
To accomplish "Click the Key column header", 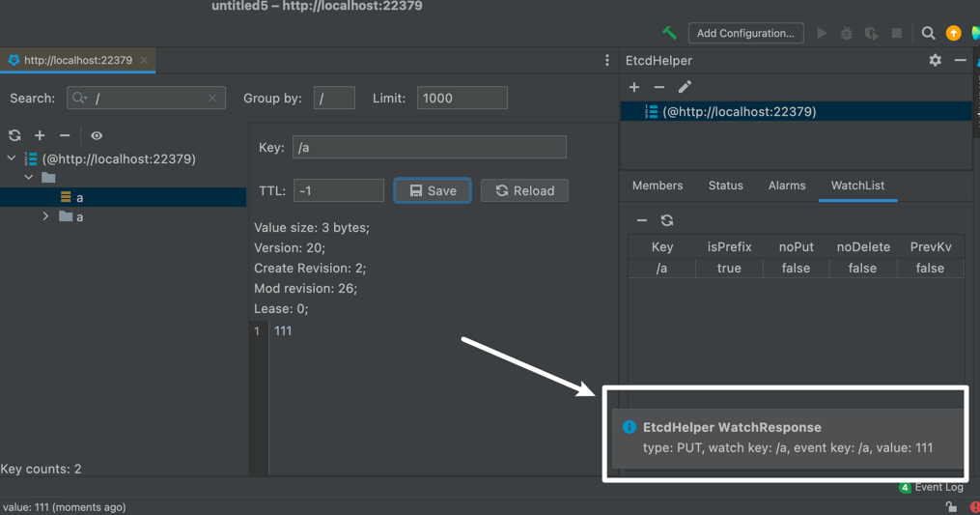I will click(662, 246).
